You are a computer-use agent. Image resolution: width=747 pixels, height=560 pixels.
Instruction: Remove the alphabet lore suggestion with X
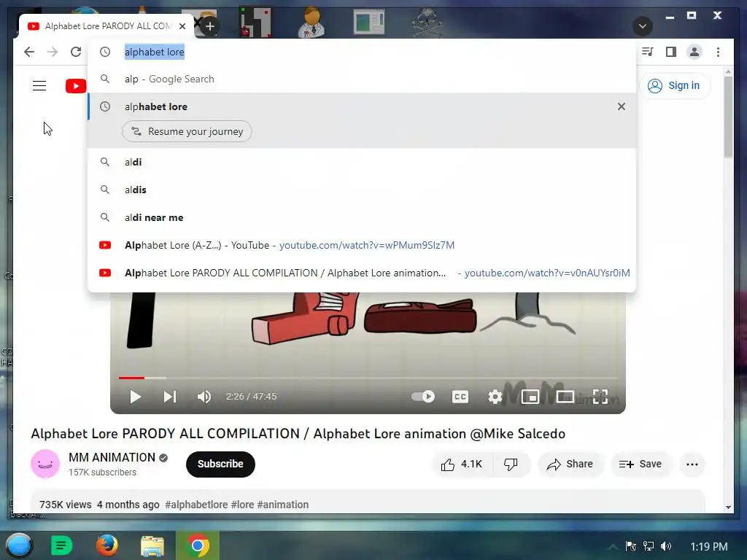(x=622, y=106)
